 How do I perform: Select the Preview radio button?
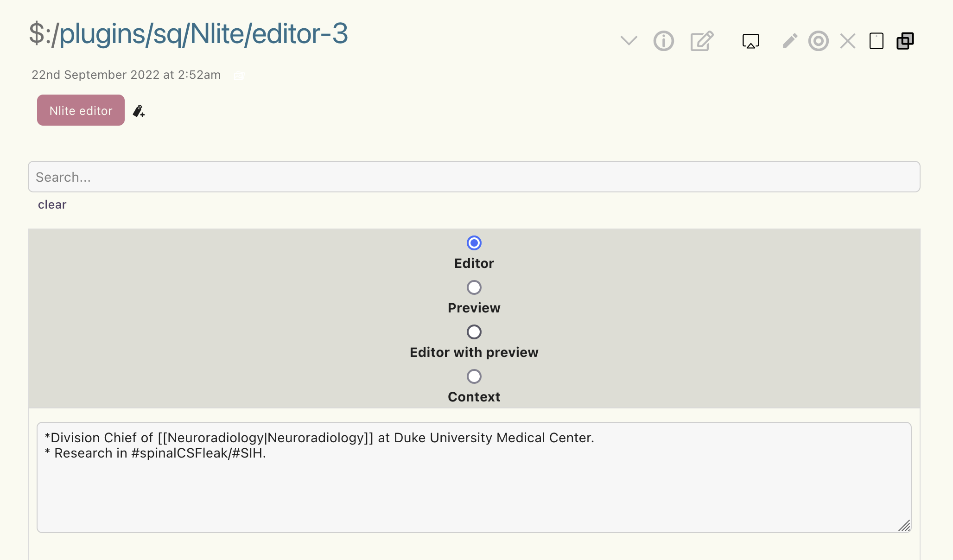click(x=473, y=287)
